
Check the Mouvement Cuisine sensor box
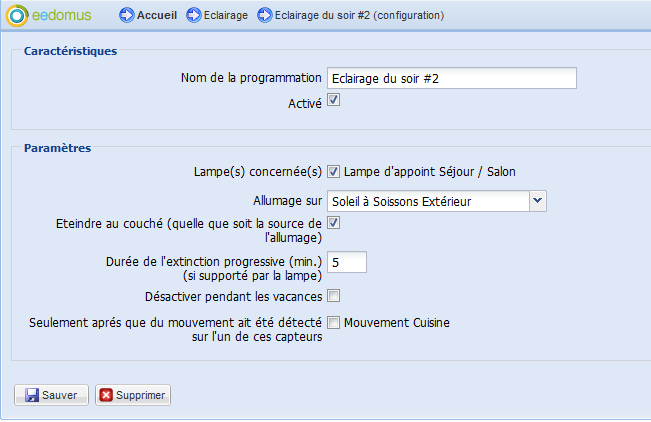tap(334, 322)
